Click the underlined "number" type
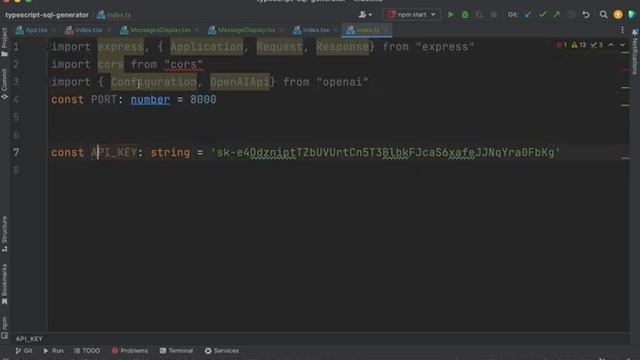 pos(150,100)
